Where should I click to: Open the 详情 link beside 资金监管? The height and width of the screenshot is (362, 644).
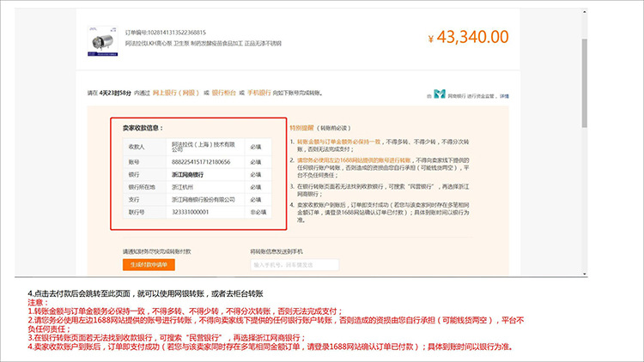504,96
